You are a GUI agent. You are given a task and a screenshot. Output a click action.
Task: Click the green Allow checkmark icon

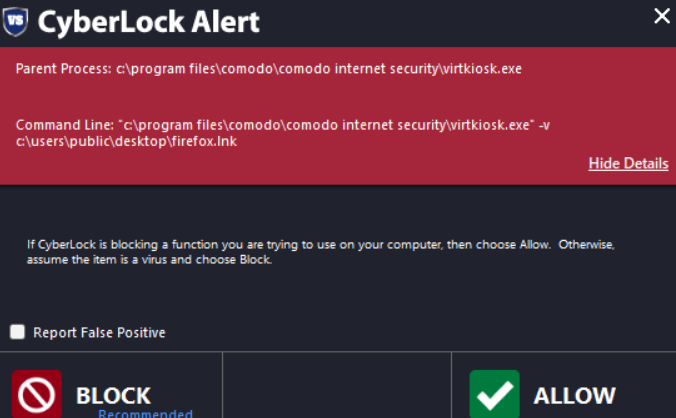494,395
